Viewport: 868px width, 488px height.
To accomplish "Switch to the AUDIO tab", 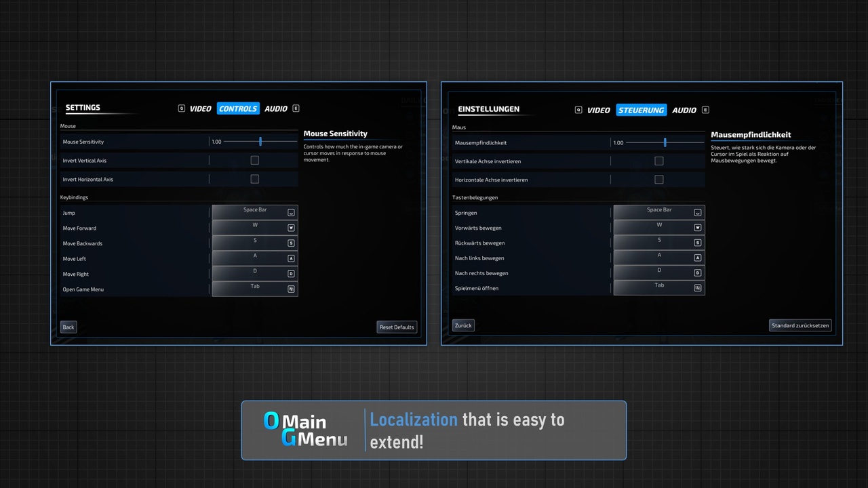I will pos(275,108).
